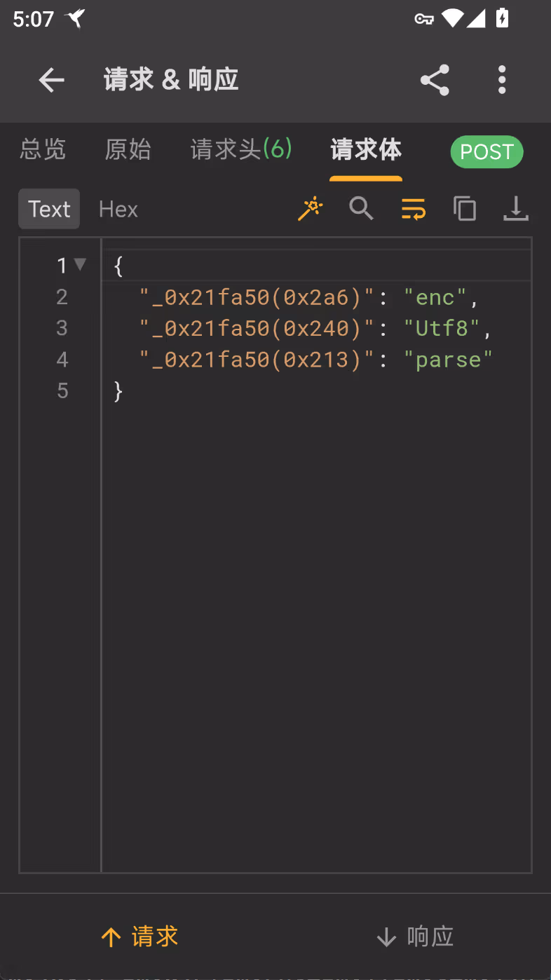The width and height of the screenshot is (551, 980).
Task: Toggle word wrap icon in toolbar
Action: coord(414,209)
